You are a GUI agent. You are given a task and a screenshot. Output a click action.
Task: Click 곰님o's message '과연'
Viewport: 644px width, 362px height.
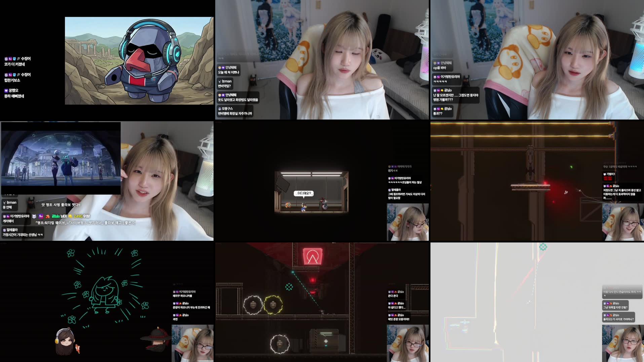tap(175, 319)
